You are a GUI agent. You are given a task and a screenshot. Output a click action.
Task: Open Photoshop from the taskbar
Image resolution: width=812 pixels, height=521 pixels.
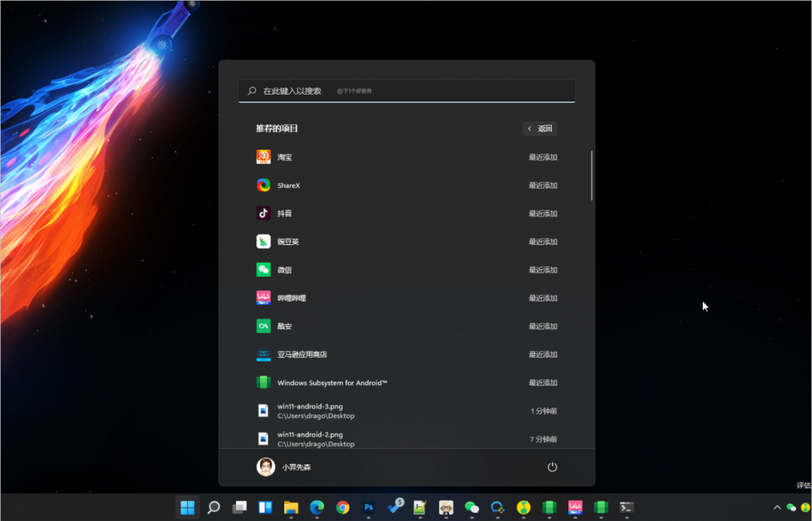point(368,507)
